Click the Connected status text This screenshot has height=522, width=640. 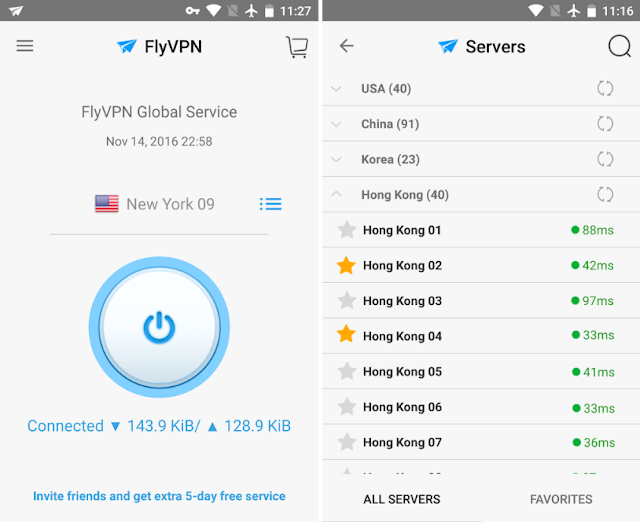tap(65, 426)
